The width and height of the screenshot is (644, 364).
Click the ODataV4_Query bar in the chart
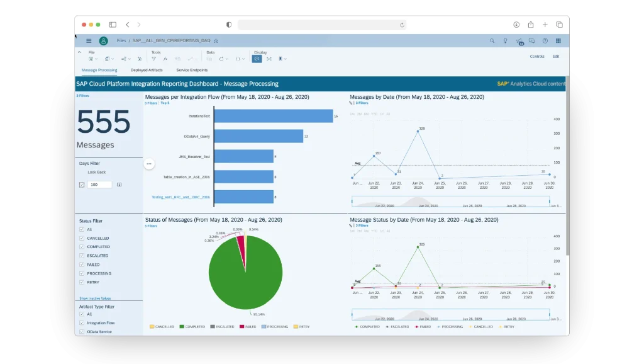pyautogui.click(x=258, y=136)
